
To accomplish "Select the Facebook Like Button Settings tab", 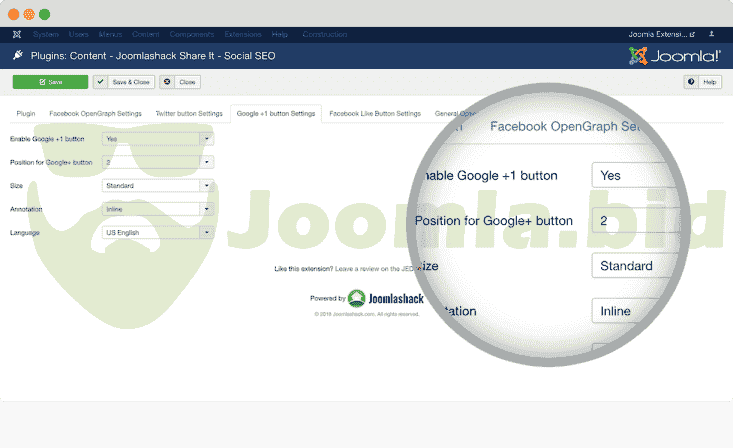I will (x=375, y=114).
